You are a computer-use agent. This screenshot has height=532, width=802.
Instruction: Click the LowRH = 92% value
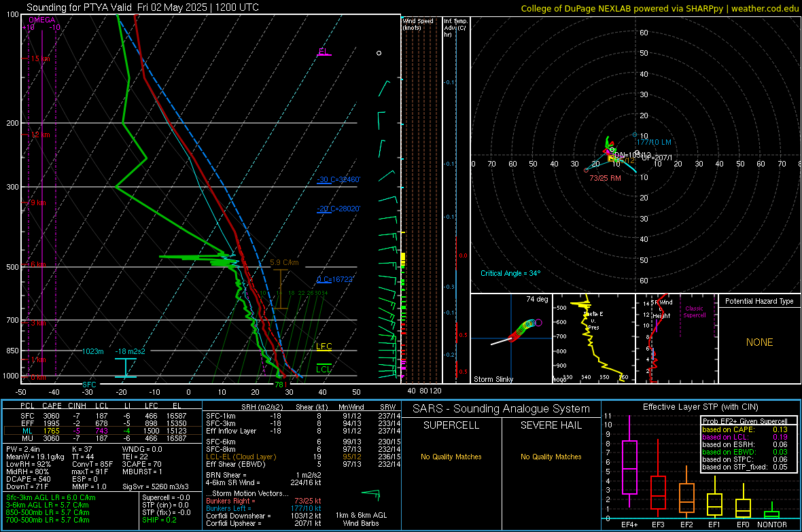[28, 465]
